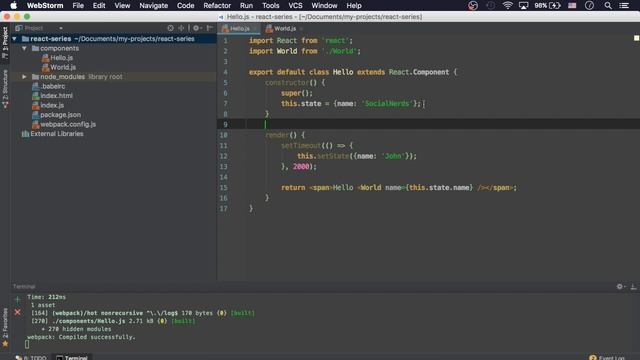Select webpack.config.js in project tree

point(68,124)
